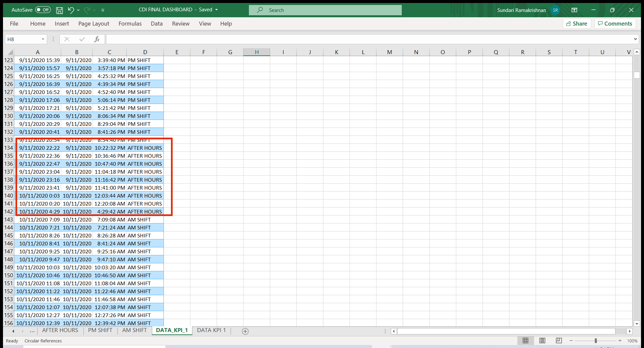Open Ribbon Display Options icon
This screenshot has width=644, height=348.
click(574, 10)
